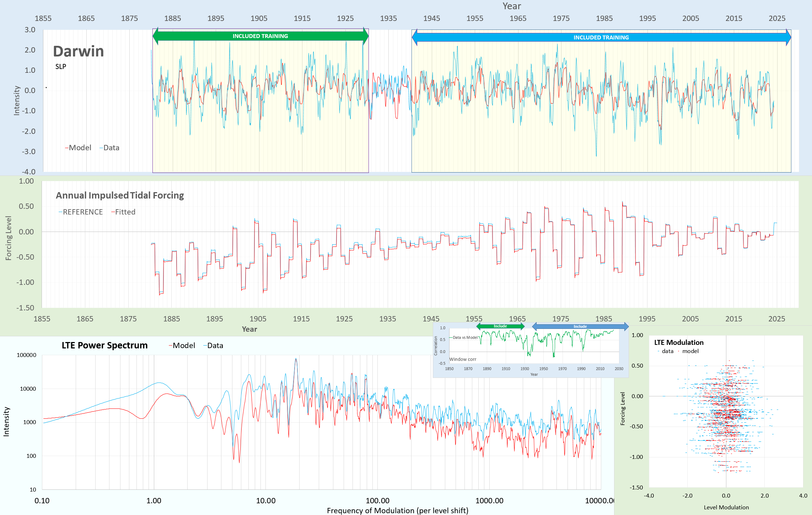The image size is (812, 515).
Task: Click Data legend in LTE Power Spectrum
Action: coord(214,346)
